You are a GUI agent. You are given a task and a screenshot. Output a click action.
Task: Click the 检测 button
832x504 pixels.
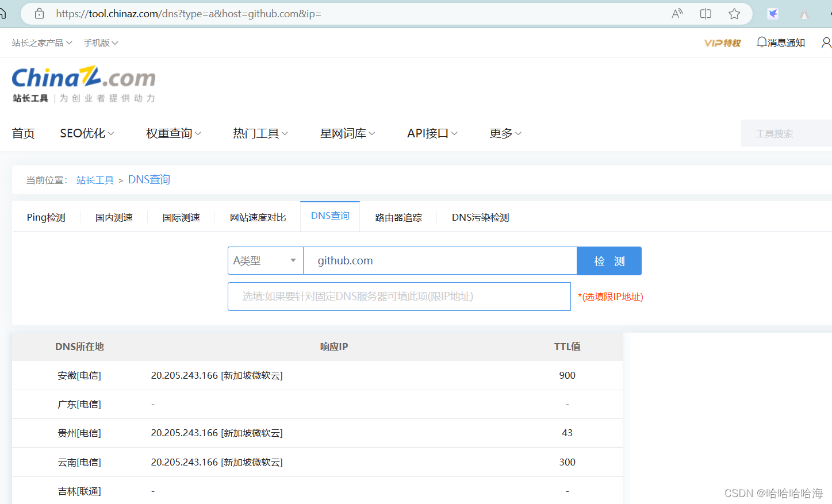[609, 261]
